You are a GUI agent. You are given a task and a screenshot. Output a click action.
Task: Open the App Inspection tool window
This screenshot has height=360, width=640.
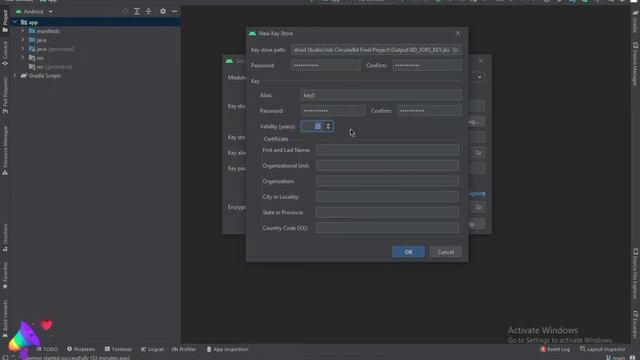[x=227, y=349]
